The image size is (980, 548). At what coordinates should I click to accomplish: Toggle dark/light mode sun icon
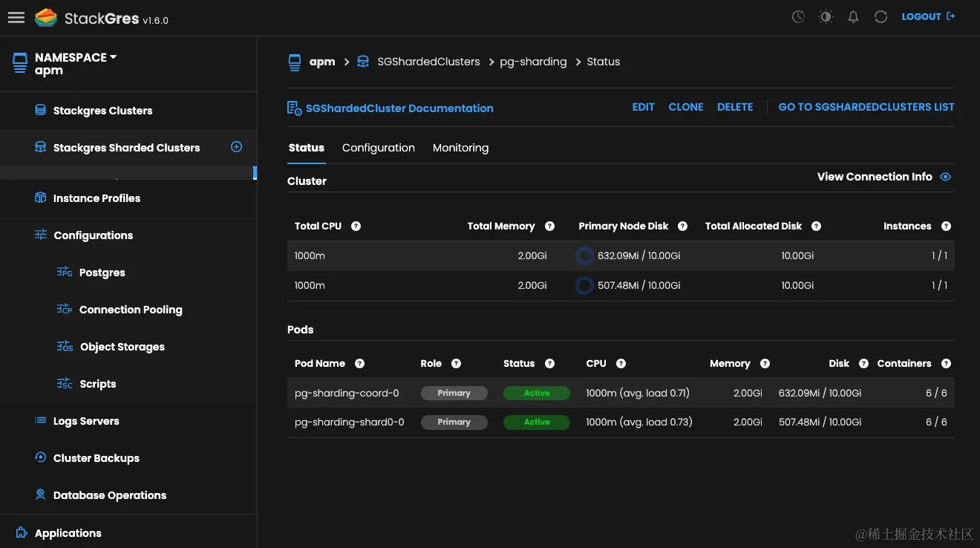[x=826, y=16]
